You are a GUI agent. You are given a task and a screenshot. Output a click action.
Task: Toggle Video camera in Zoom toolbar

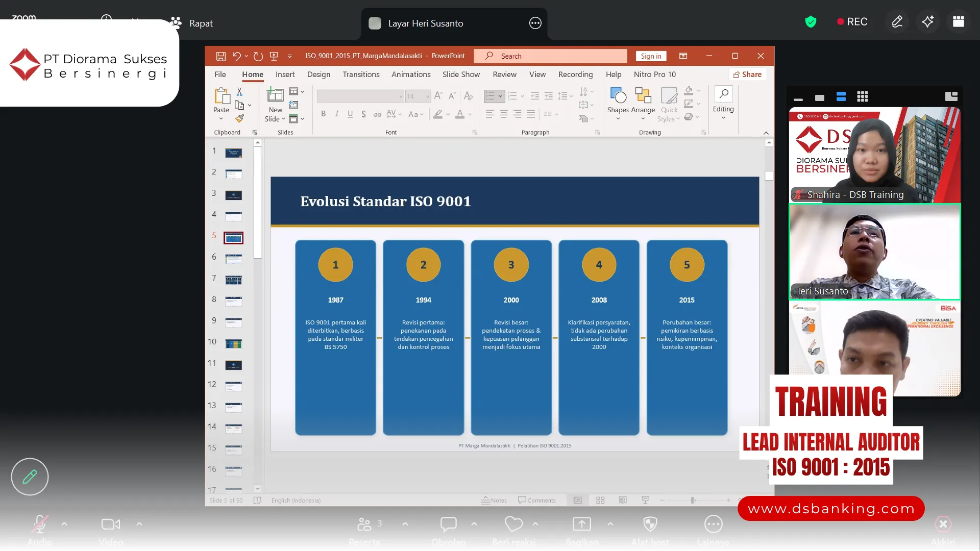[111, 524]
